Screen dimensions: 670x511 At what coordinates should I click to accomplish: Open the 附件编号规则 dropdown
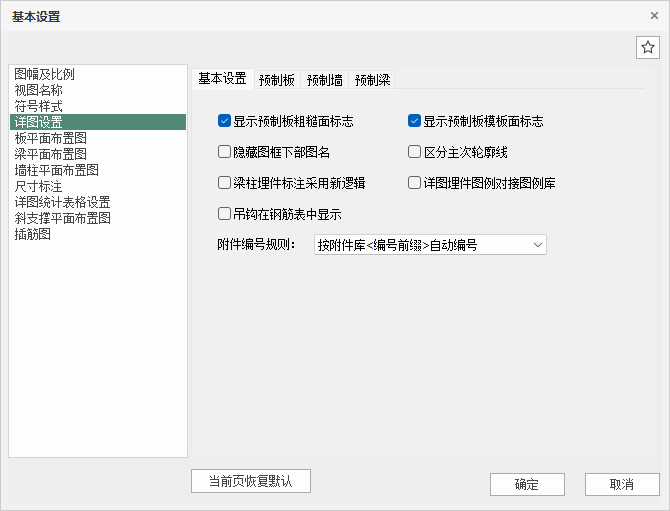pyautogui.click(x=430, y=244)
